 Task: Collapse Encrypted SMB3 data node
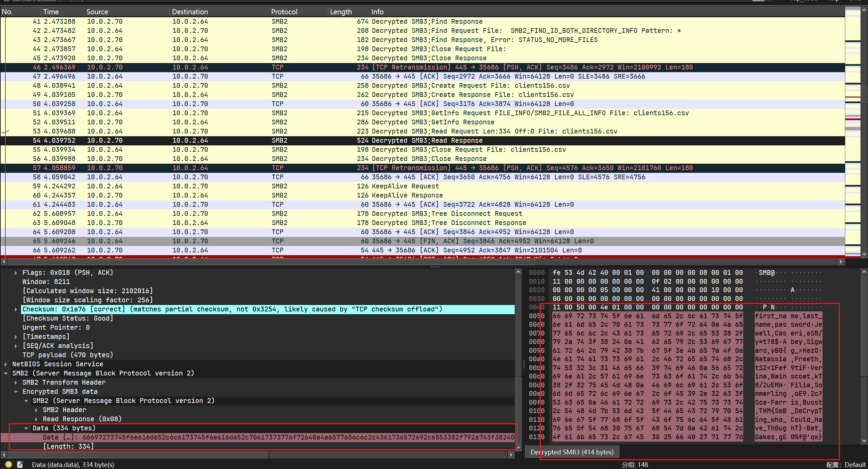tap(16, 392)
